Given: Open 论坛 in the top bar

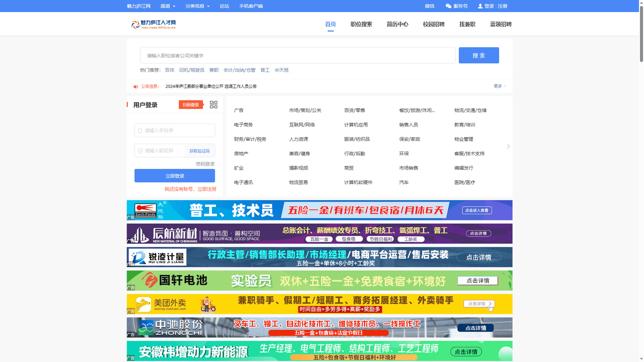Looking at the screenshot, I should [225, 6].
